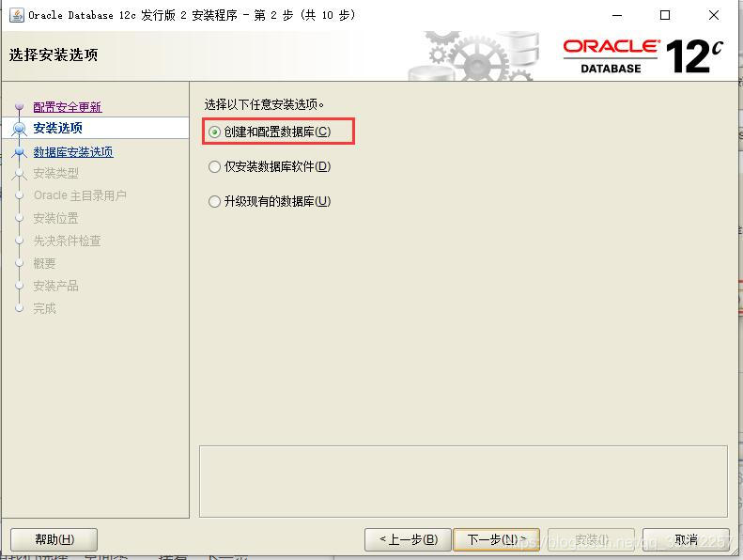Proceed with 下一步(N) button

(x=497, y=539)
